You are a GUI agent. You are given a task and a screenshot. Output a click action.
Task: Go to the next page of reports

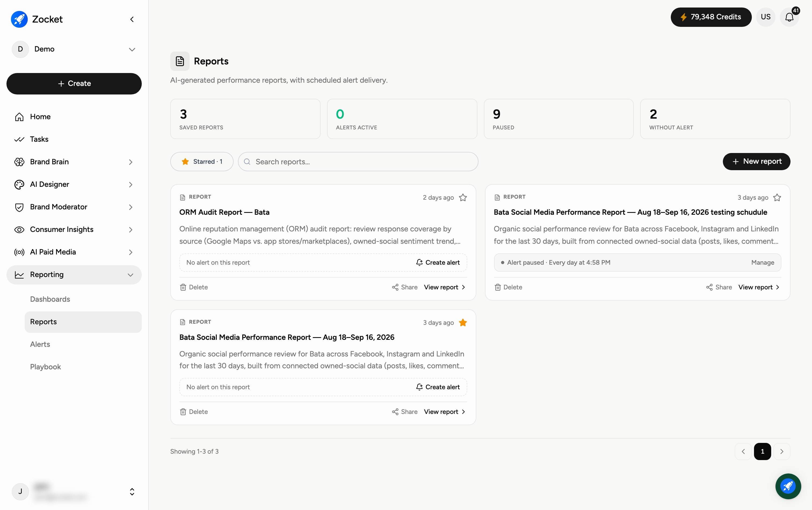pyautogui.click(x=782, y=451)
